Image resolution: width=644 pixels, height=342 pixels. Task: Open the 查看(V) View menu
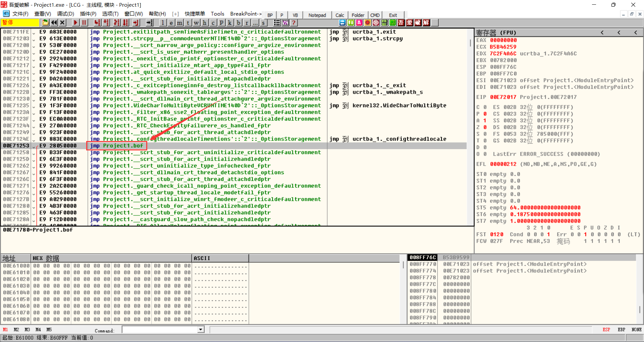click(43, 14)
